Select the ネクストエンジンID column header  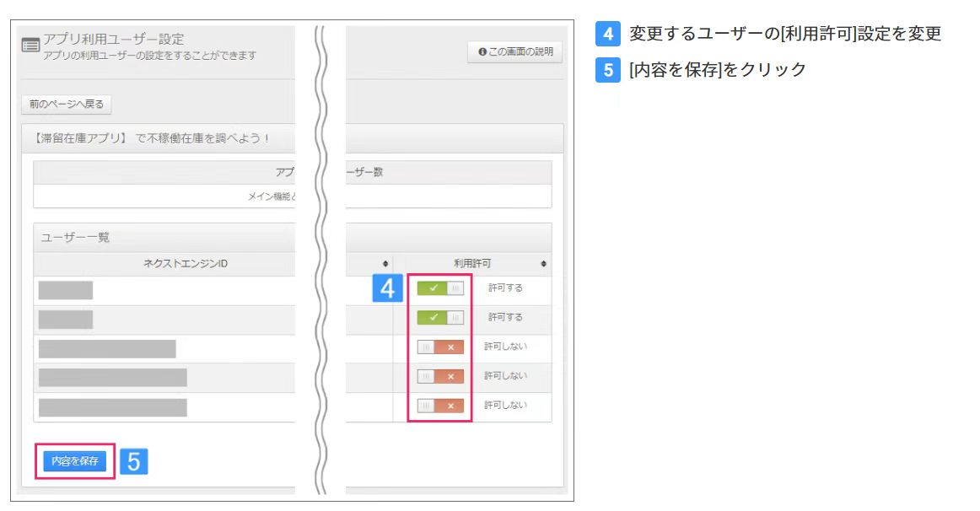pyautogui.click(x=186, y=264)
